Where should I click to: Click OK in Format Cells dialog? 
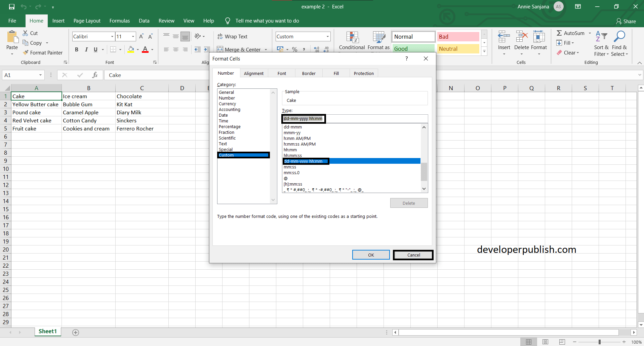click(x=371, y=255)
